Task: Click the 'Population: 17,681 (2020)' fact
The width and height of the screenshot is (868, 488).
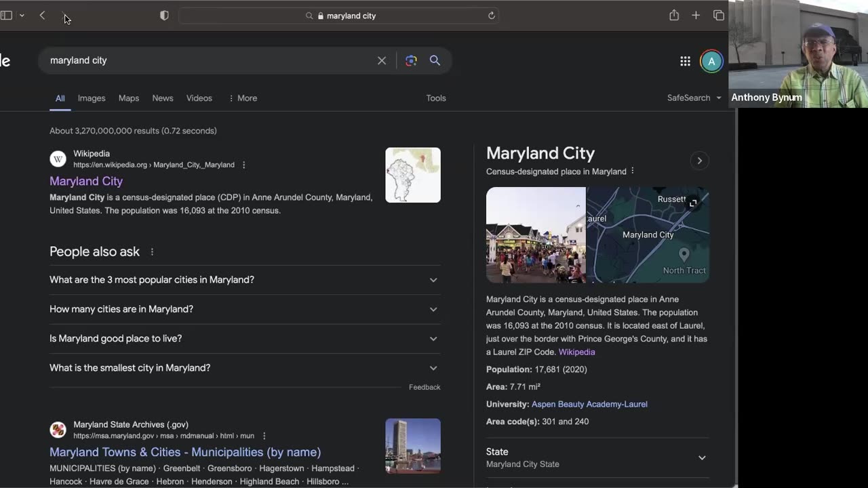Action: (x=536, y=369)
